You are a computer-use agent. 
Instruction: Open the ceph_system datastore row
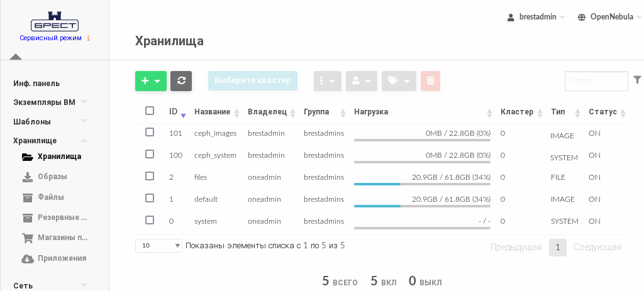coord(215,155)
